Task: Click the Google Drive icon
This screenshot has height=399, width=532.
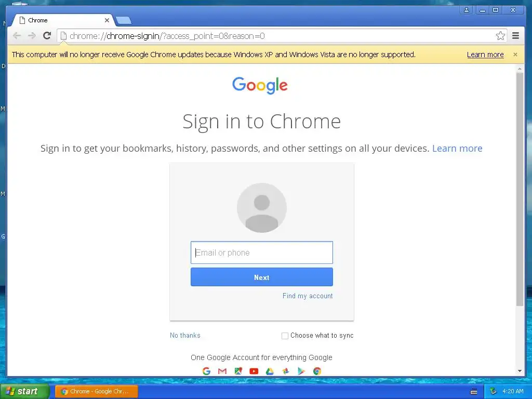Action: pyautogui.click(x=270, y=371)
